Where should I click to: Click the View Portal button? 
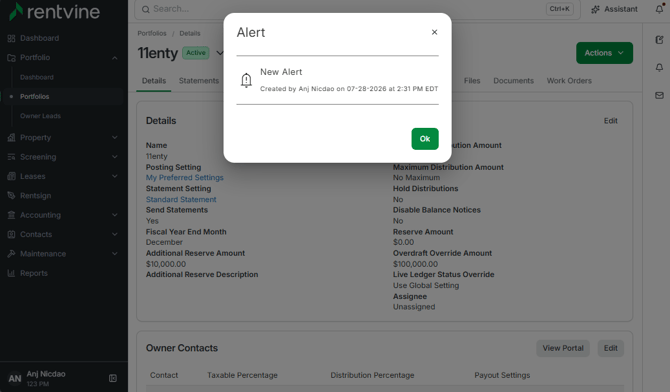tap(563, 348)
